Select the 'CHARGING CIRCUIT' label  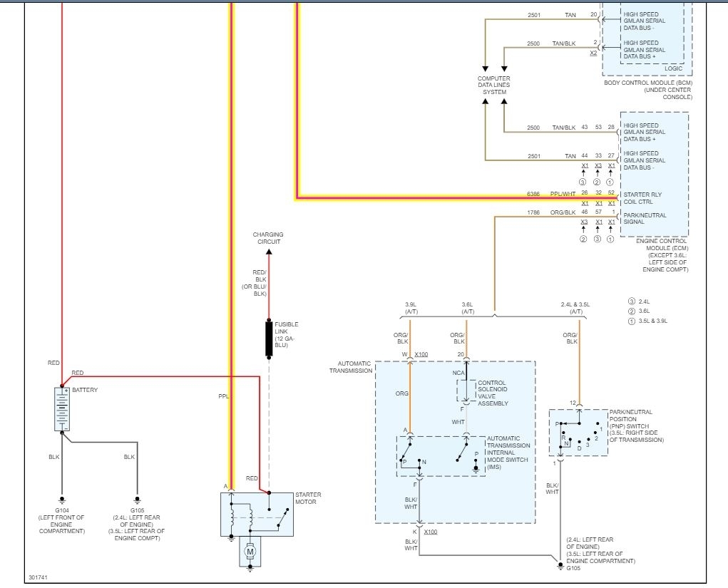(x=268, y=238)
